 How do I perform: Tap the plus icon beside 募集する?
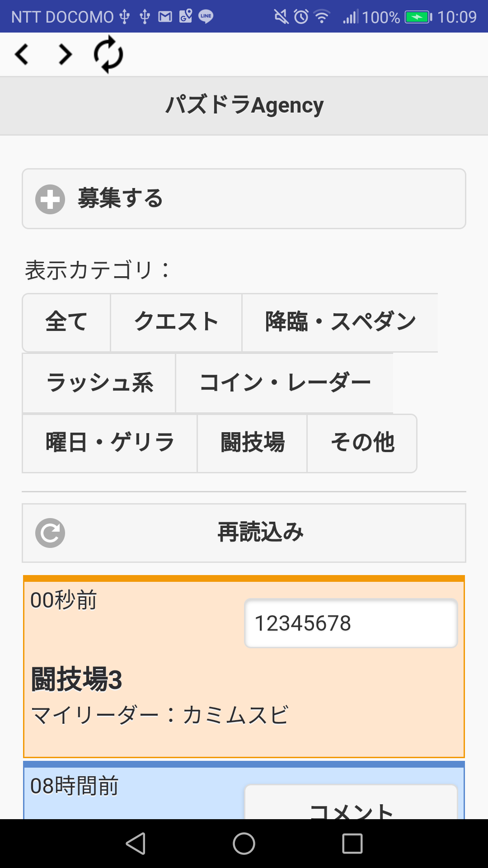50,199
